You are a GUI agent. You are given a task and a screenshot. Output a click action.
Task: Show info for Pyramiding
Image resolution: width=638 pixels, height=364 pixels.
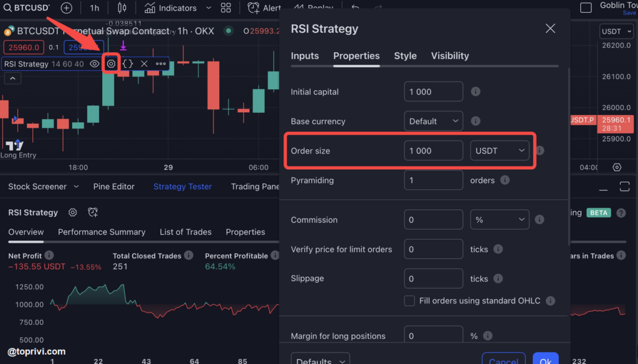click(x=505, y=180)
